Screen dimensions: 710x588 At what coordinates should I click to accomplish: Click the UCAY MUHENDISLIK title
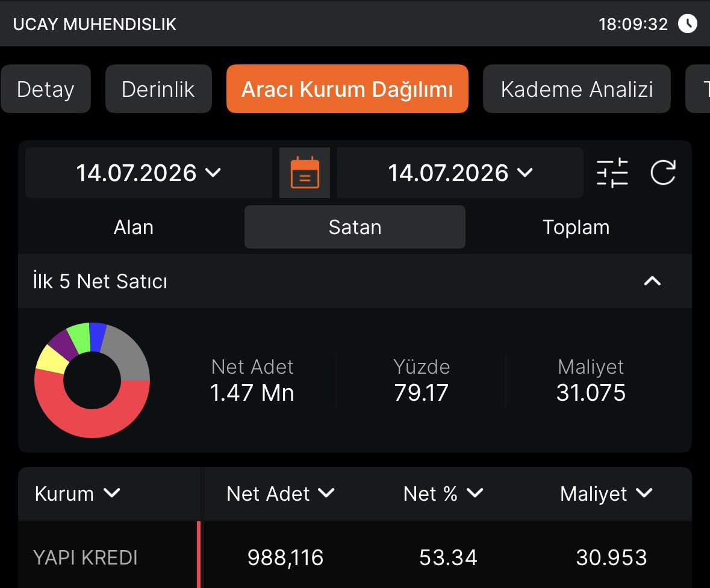coord(95,24)
